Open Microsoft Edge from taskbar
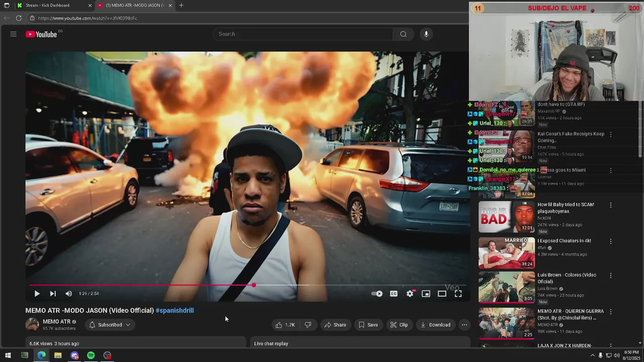 click(x=41, y=355)
